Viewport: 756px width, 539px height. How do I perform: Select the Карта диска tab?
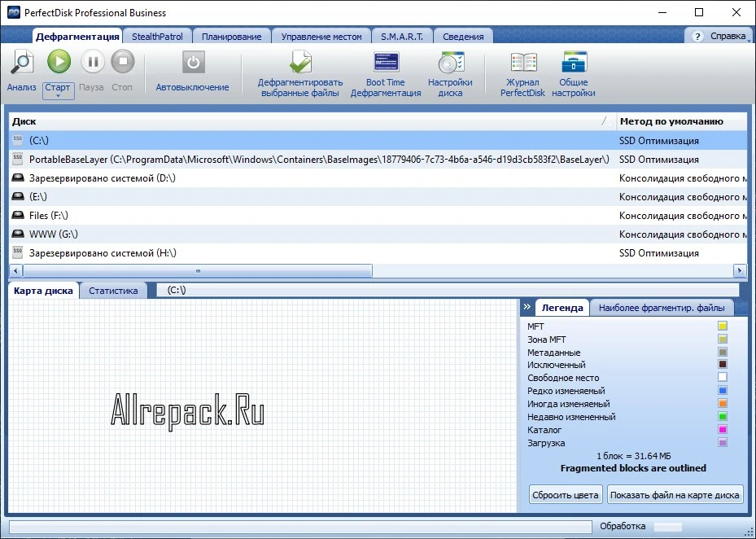tap(43, 291)
